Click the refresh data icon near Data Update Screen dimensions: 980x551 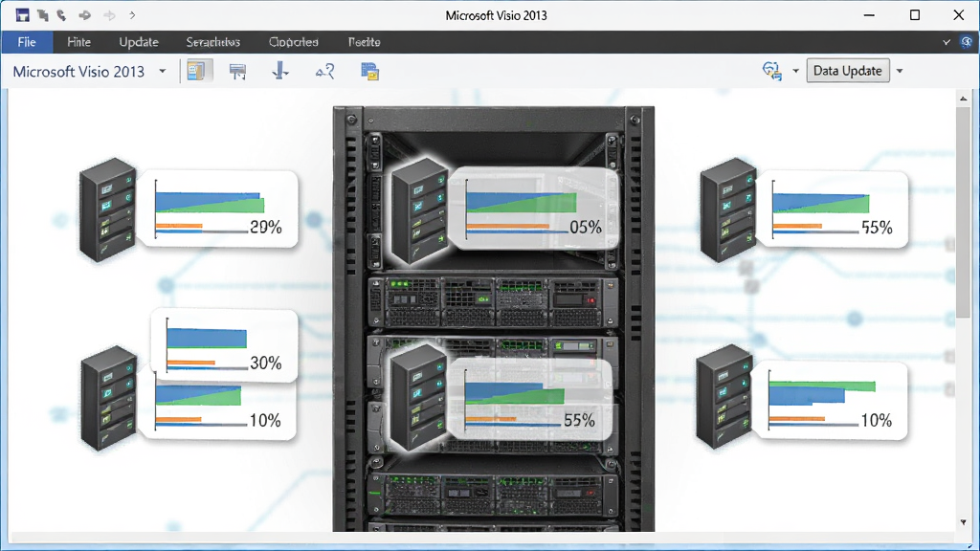[x=772, y=71]
